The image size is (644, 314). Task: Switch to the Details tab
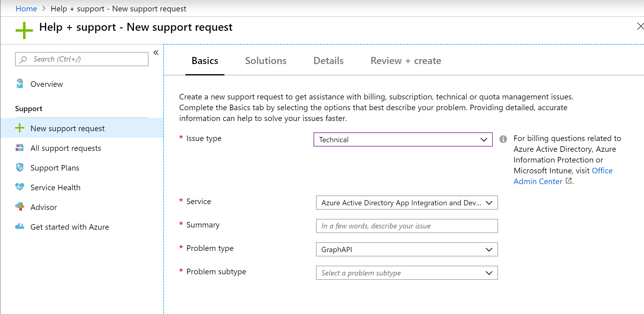coord(328,61)
